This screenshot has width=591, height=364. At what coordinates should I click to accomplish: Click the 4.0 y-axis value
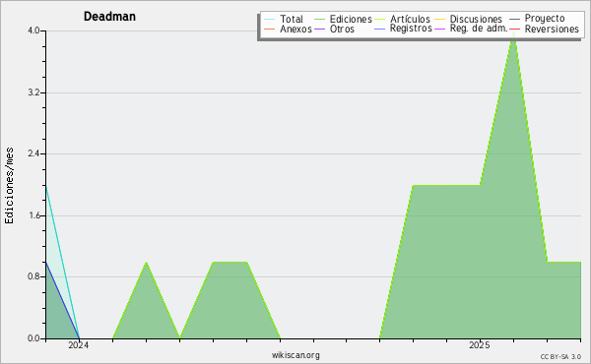coord(33,30)
